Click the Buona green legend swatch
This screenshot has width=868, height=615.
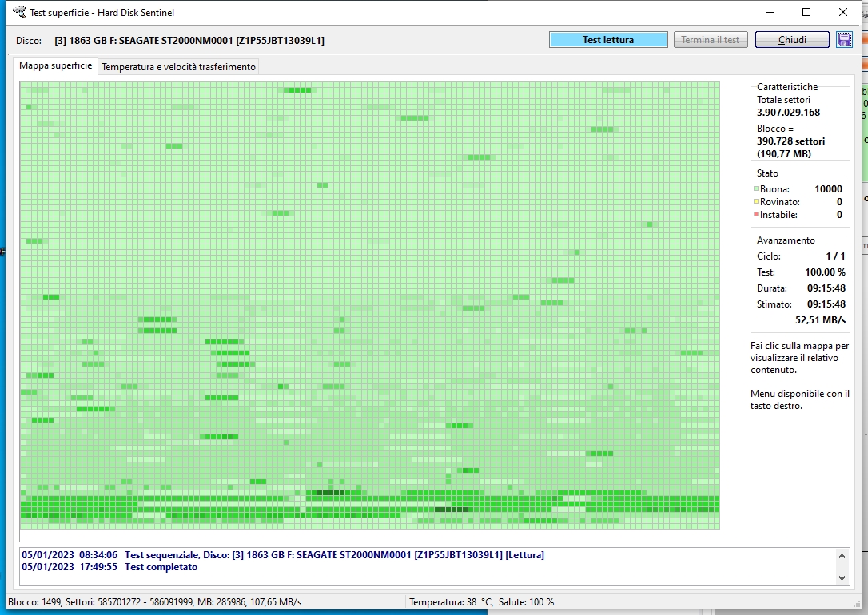click(x=755, y=189)
